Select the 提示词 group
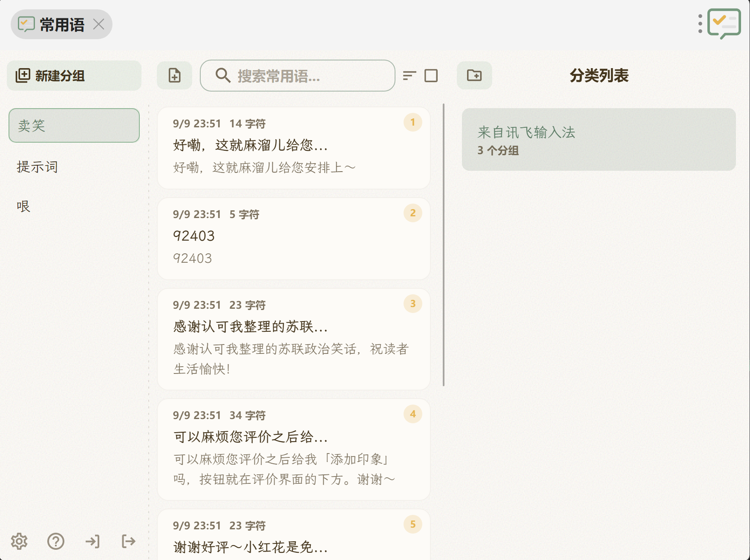The height and width of the screenshot is (560, 750). click(x=74, y=167)
